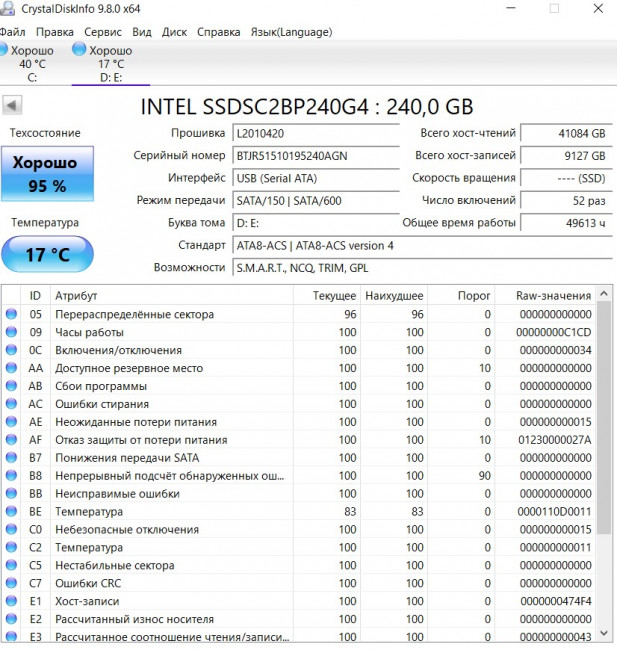Click the Текущее column header
Viewport: 617px width, 650px height.
point(327,296)
